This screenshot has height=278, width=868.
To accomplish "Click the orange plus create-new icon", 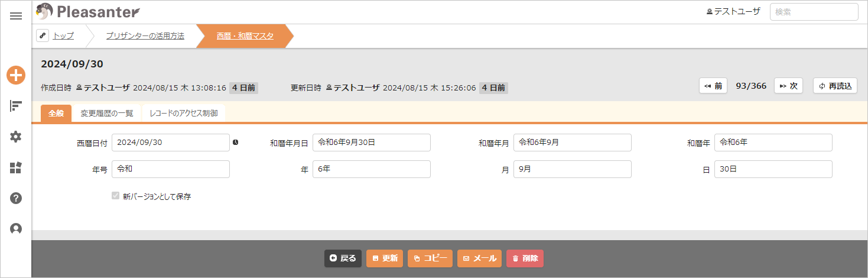I will click(16, 75).
